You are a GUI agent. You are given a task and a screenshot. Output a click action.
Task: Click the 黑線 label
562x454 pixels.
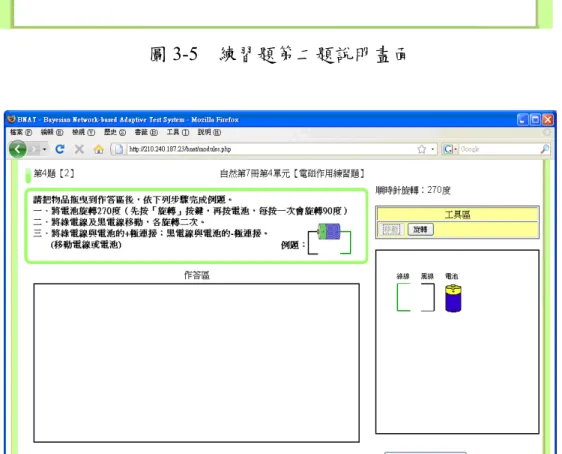(427, 276)
